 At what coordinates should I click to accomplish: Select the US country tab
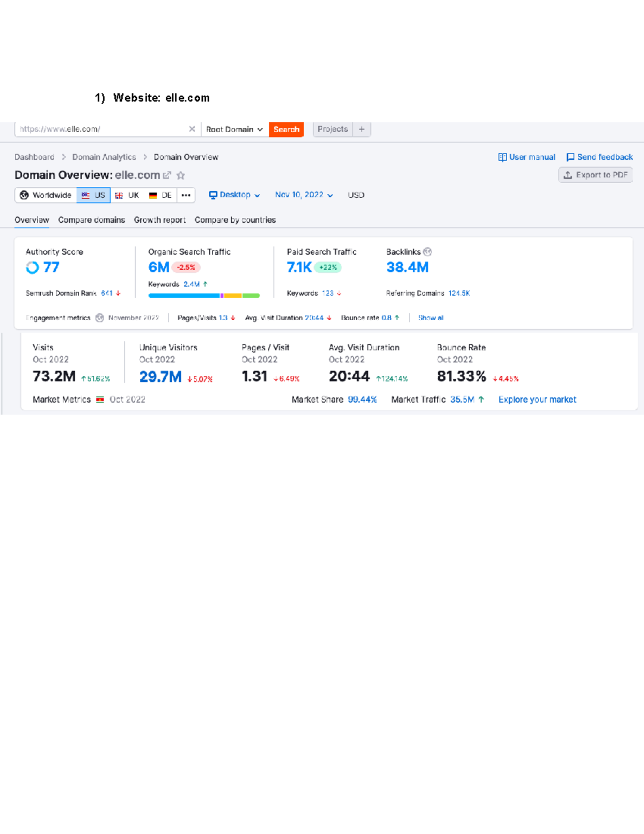(93, 195)
